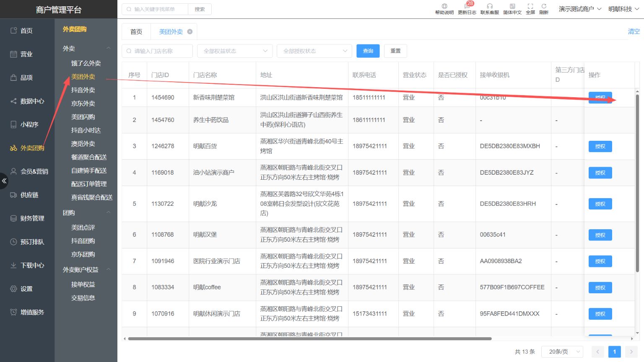Collapse the sidebar with double-chevron handle
The width and height of the screenshot is (644, 362).
coord(4,181)
